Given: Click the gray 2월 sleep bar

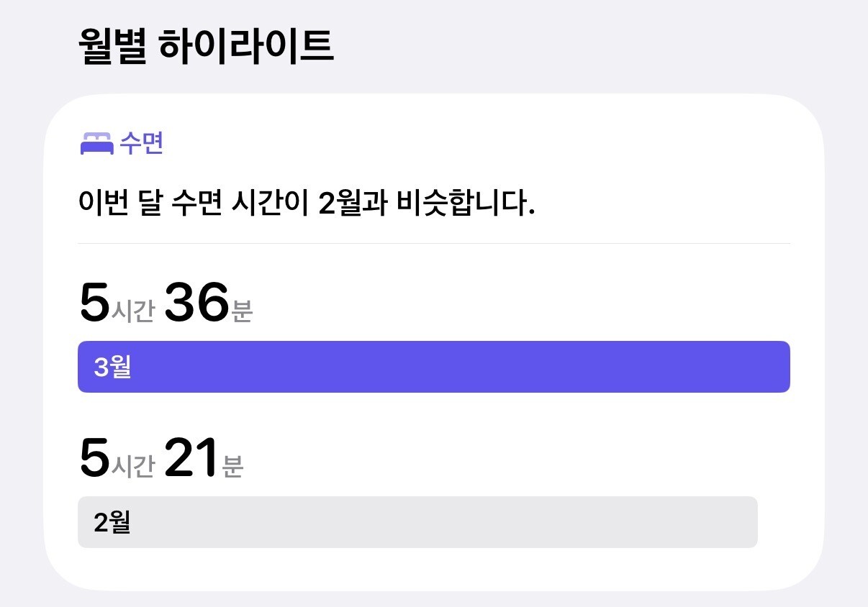Looking at the screenshot, I should (x=417, y=522).
